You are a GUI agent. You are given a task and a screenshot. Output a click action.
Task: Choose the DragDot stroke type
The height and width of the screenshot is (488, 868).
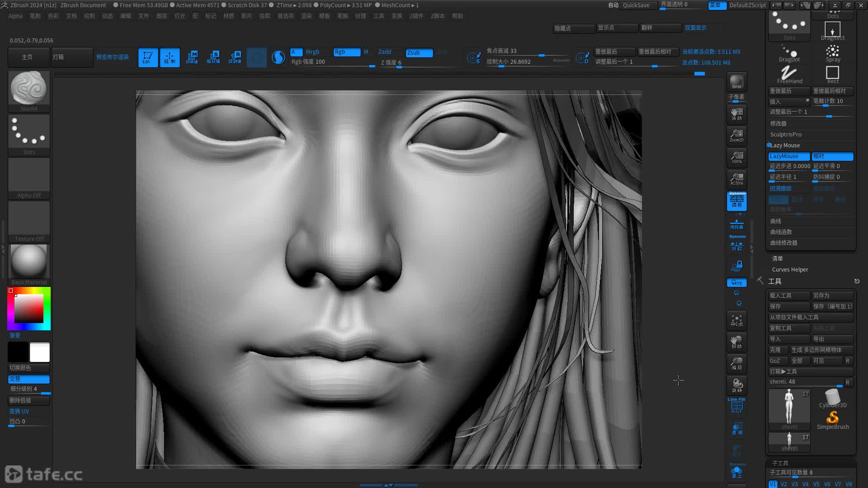coord(789,53)
